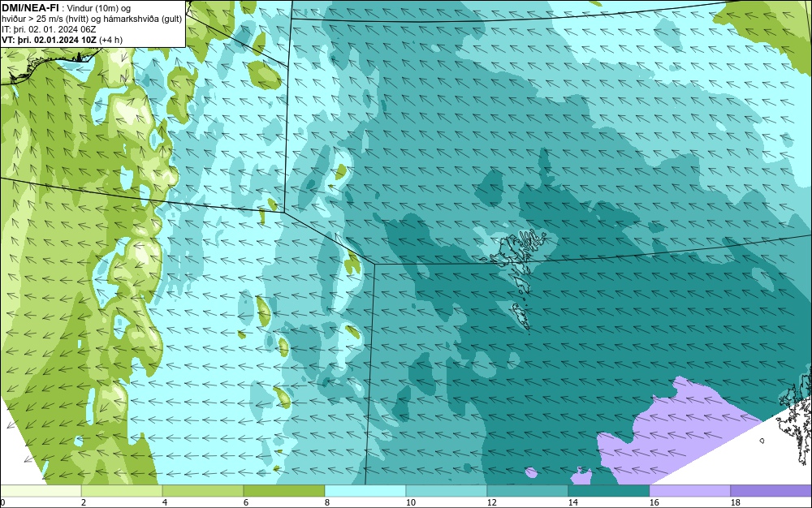Click the legend scale label "6"

coord(245,502)
